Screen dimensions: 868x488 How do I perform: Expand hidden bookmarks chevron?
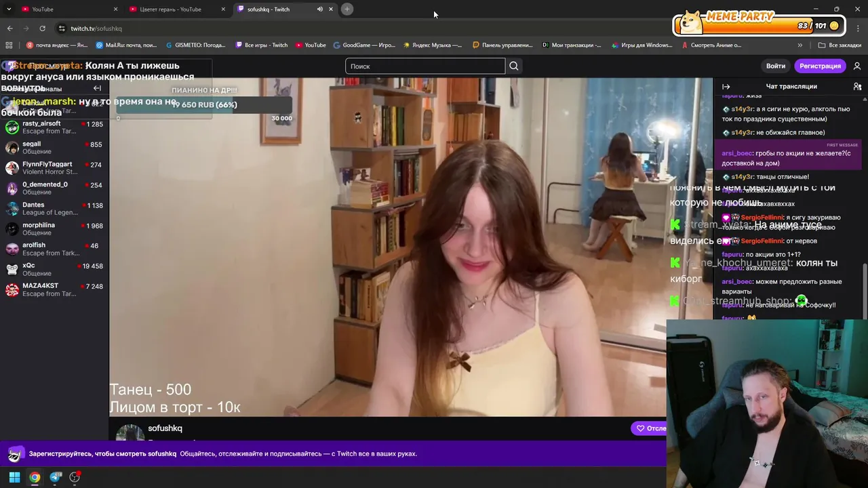pyautogui.click(x=800, y=45)
